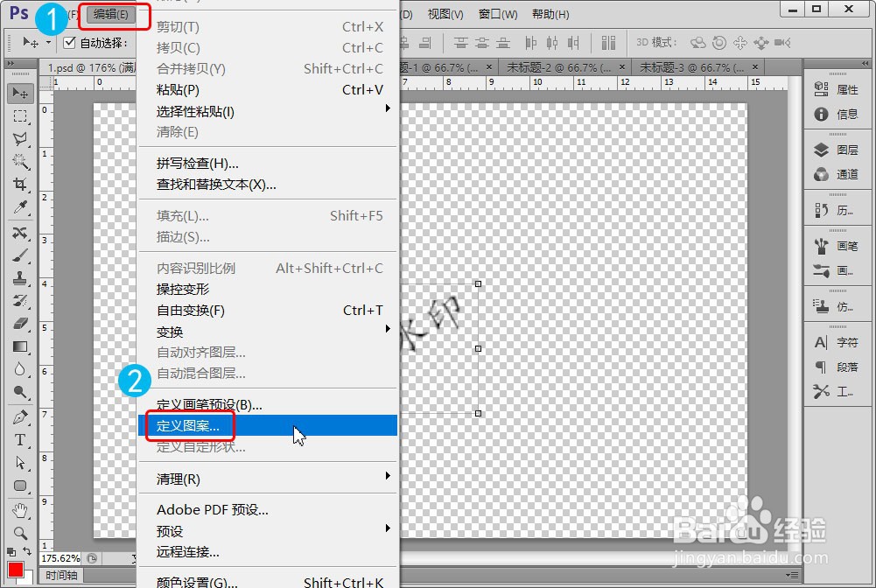The image size is (876, 588).
Task: Collapse the right panel dock arrows
Action: click(x=865, y=64)
